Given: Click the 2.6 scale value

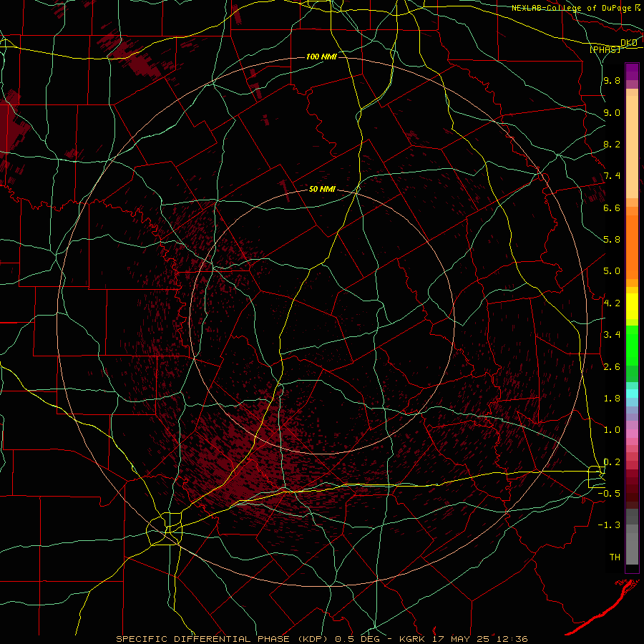Looking at the screenshot, I should 612,366.
